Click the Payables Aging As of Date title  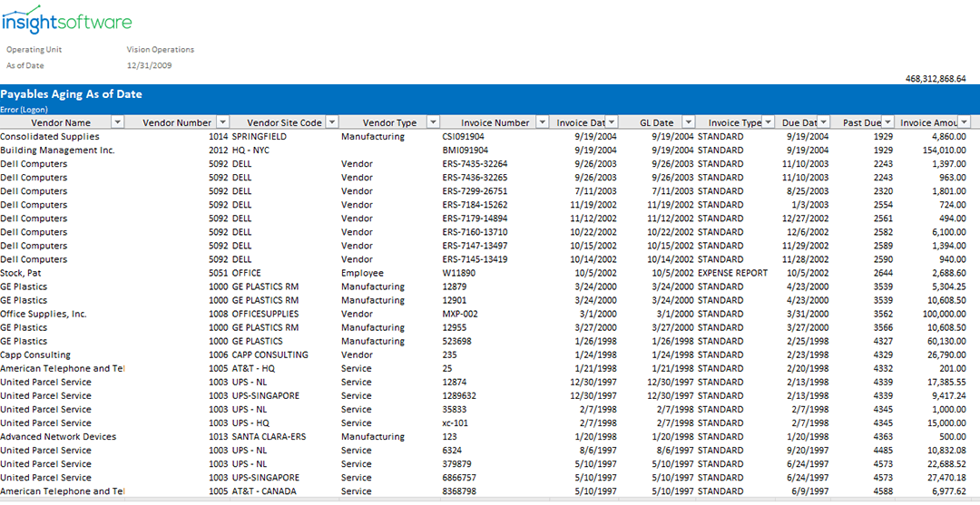click(72, 94)
